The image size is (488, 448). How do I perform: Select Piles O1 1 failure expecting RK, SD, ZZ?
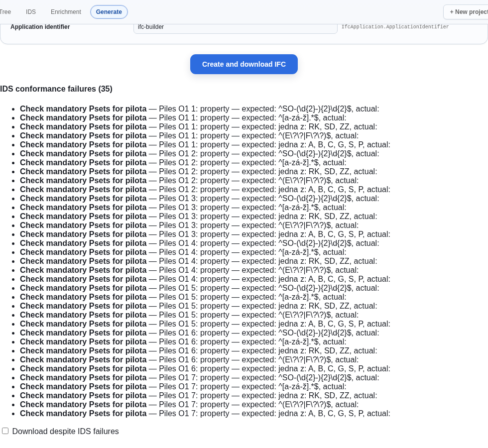[x=199, y=127]
